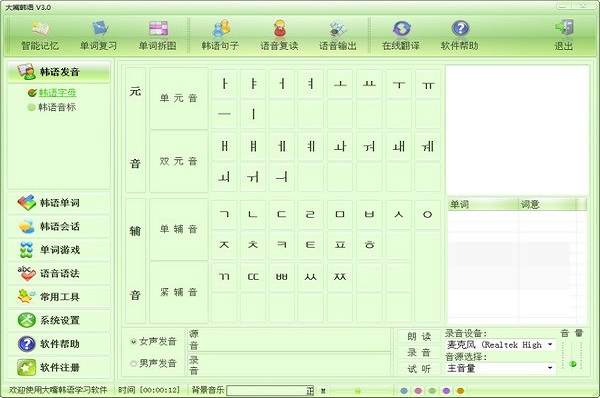Select the 韩语音标 tree item
This screenshot has width=600, height=398.
57,108
